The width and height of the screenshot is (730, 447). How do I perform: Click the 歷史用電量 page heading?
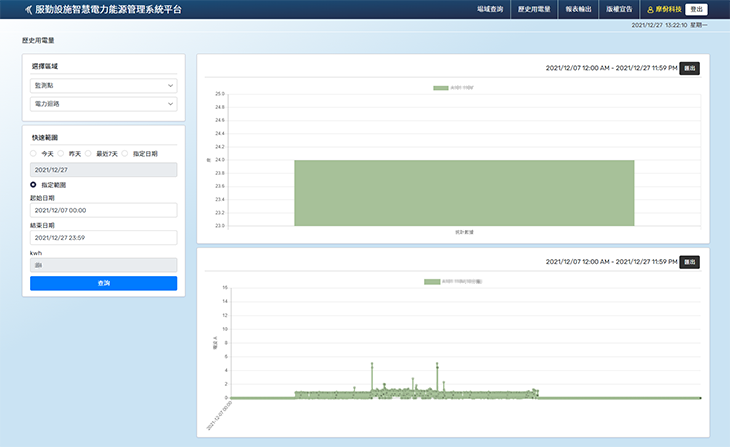(38, 41)
